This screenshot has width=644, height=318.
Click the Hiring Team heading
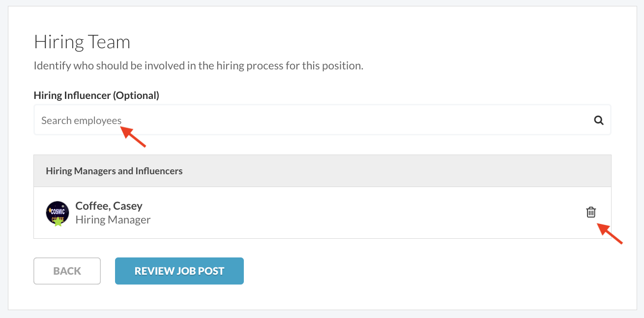point(82,42)
